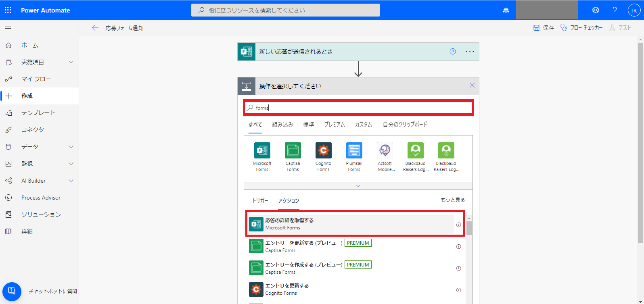Go back with the arrow beside 応募フォーム通知
Image resolution: width=644 pixels, height=304 pixels.
(95, 28)
